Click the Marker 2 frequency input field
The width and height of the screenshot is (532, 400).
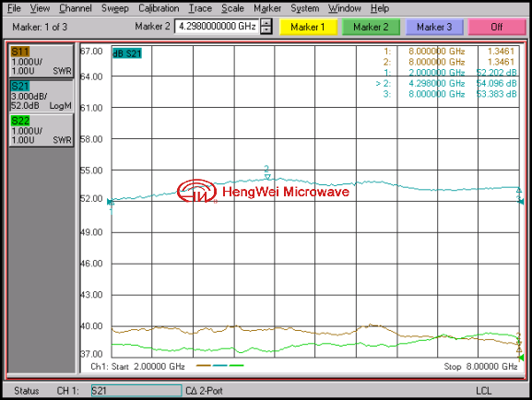point(218,27)
